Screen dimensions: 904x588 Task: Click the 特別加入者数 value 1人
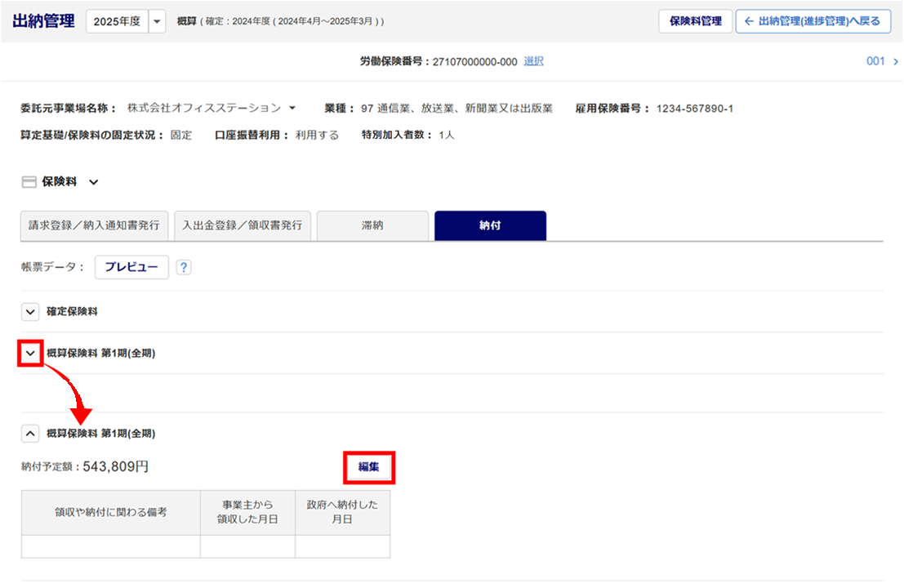point(446,135)
